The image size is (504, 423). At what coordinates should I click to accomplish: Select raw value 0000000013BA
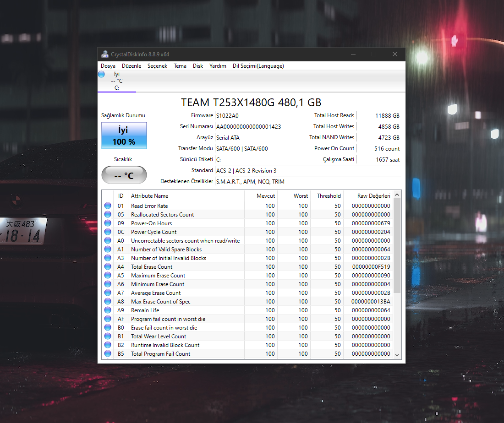pyautogui.click(x=371, y=302)
